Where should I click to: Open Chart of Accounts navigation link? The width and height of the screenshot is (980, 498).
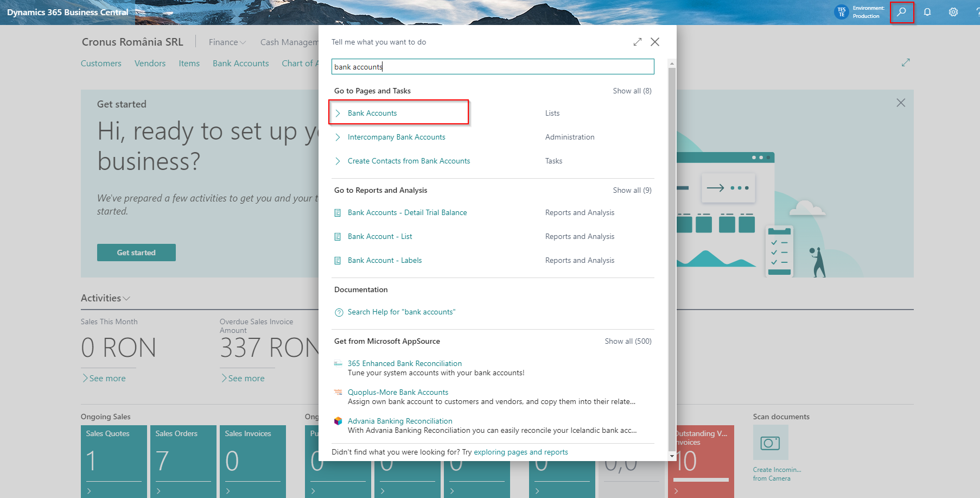[300, 63]
